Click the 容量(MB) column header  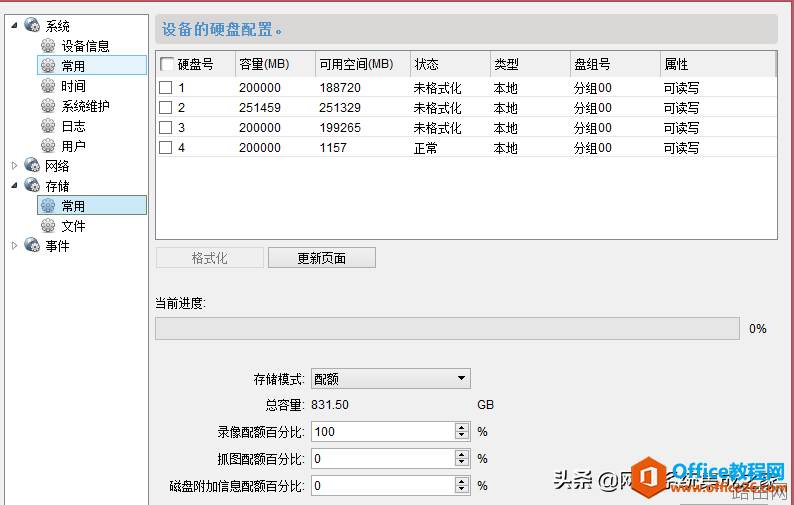coord(275,64)
